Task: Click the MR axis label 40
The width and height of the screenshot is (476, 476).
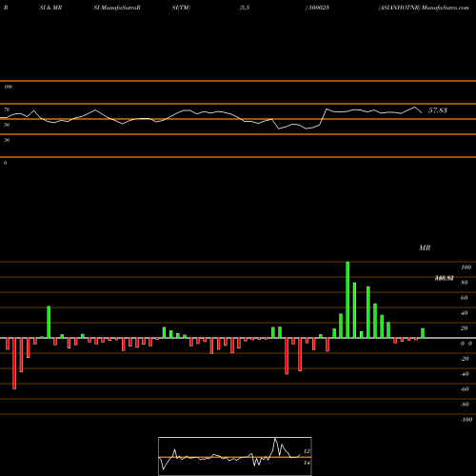Action: point(464,313)
